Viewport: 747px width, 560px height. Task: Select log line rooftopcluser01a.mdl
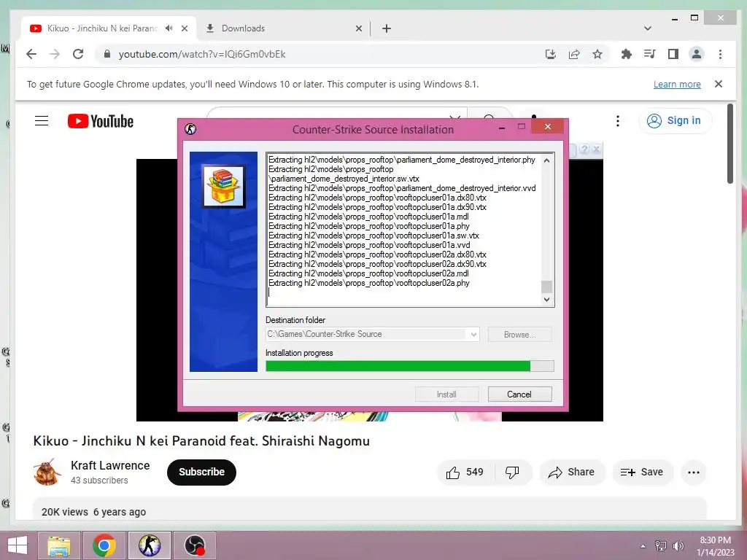[368, 217]
